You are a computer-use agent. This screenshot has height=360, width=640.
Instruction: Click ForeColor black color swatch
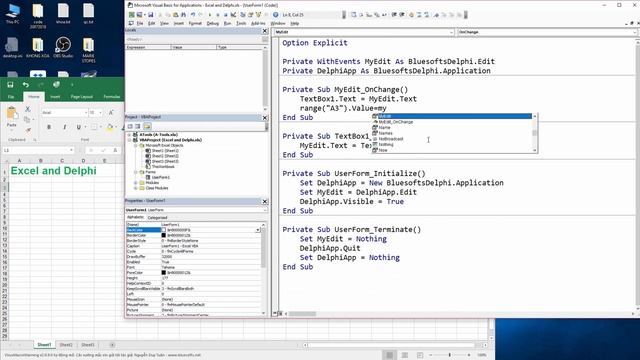[164, 273]
